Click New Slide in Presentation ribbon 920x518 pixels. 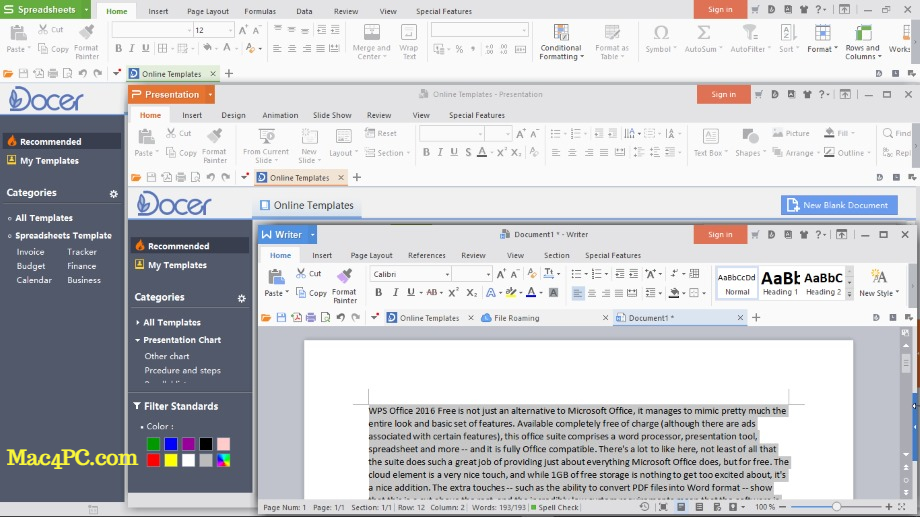[309, 145]
